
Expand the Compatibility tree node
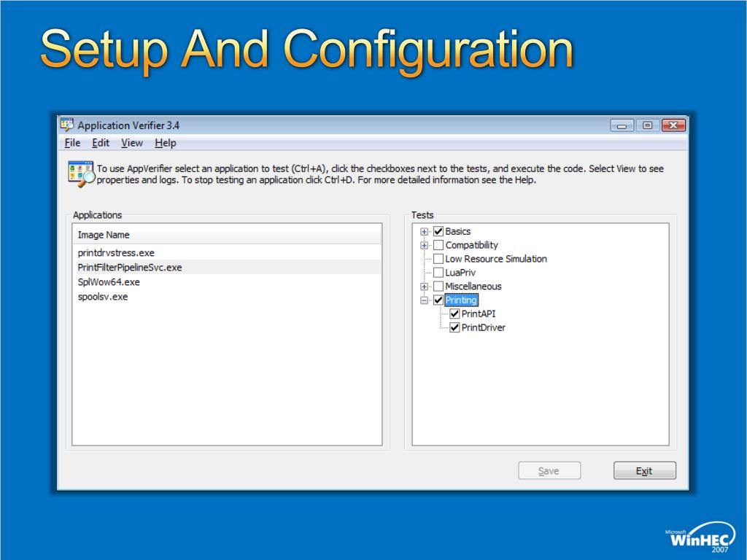(424, 246)
